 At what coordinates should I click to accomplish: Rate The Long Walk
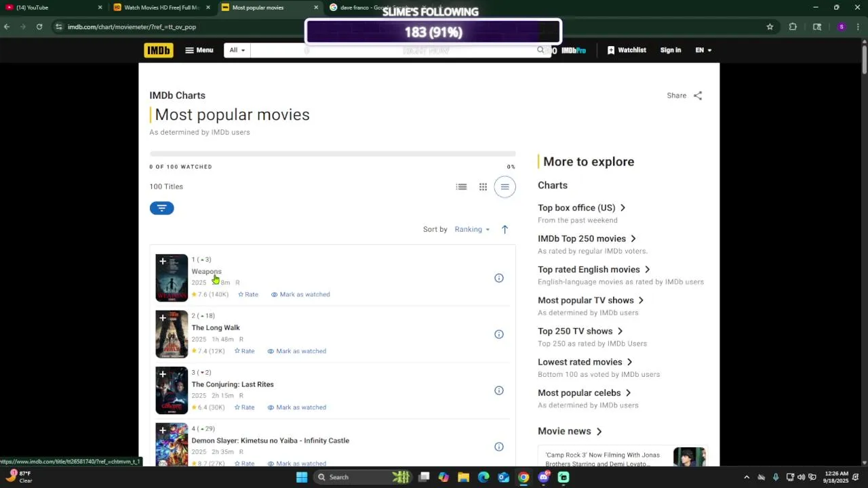(244, 351)
